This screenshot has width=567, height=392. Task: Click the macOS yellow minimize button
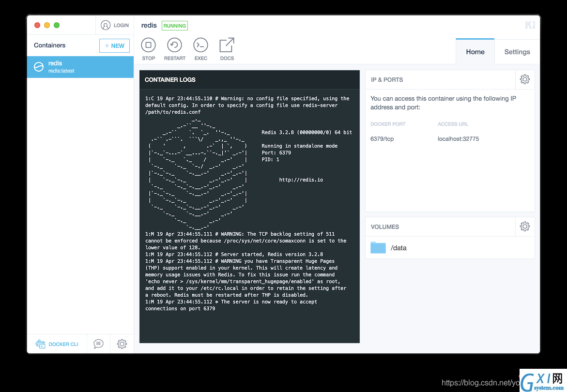tap(46, 25)
